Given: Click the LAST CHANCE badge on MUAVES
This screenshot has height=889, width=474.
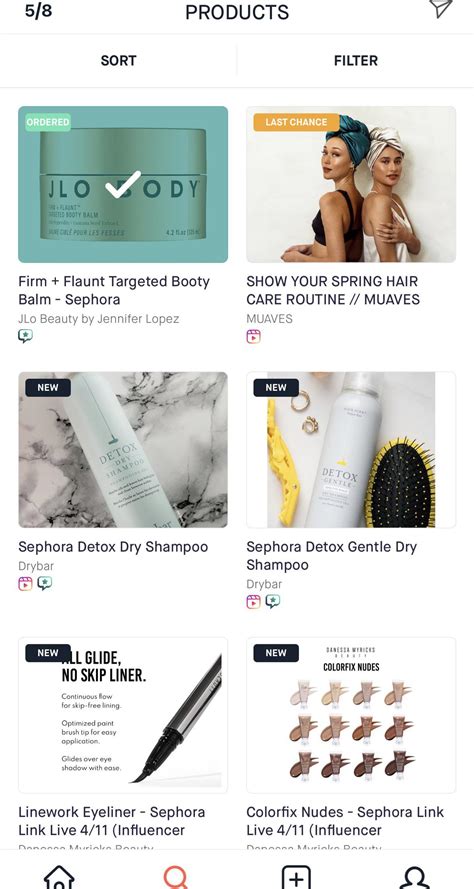Looking at the screenshot, I should [x=296, y=122].
